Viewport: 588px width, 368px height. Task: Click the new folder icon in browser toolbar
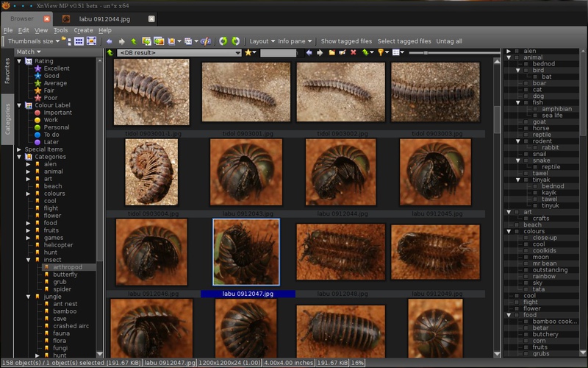click(x=331, y=53)
